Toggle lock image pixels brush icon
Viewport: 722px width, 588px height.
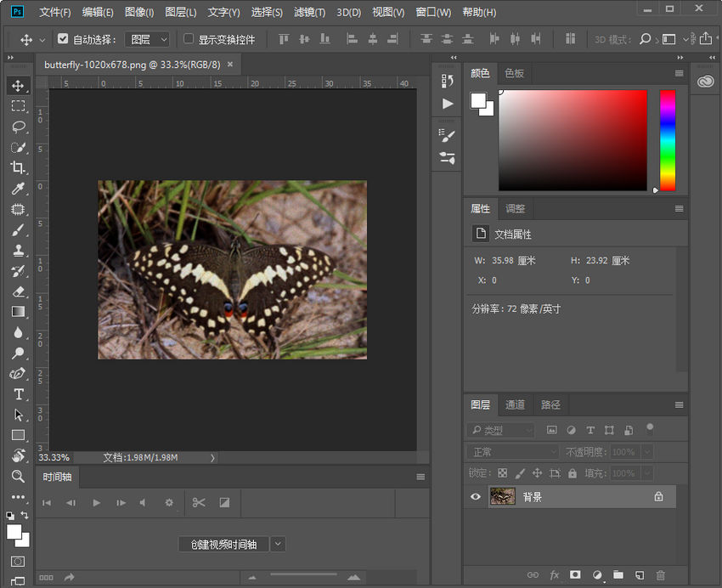point(520,473)
